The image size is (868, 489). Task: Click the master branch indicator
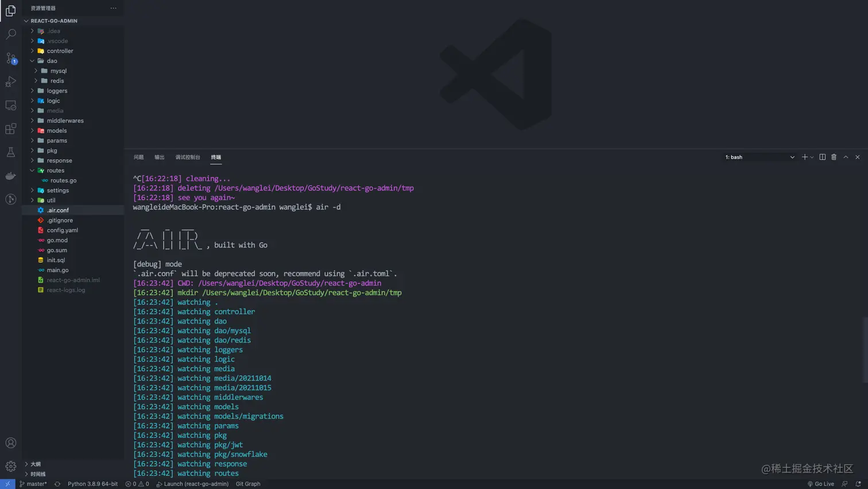(x=33, y=484)
